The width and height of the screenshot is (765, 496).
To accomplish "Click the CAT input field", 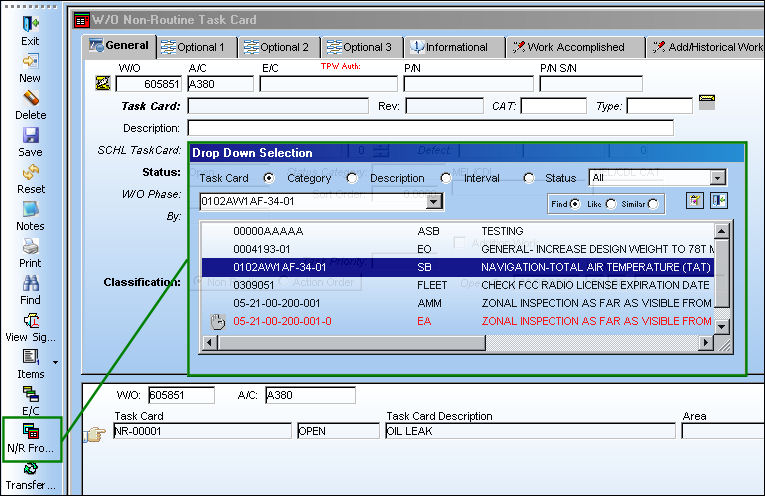I will click(553, 106).
